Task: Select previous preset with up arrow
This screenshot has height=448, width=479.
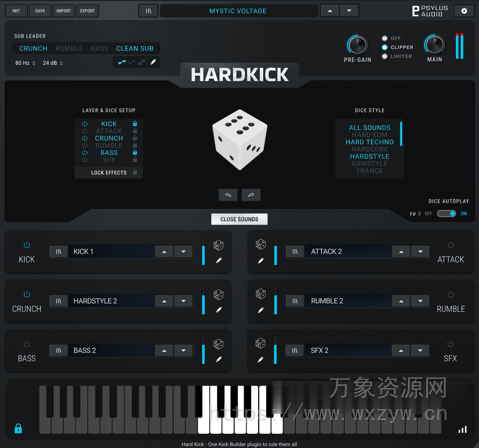Action: click(330, 11)
